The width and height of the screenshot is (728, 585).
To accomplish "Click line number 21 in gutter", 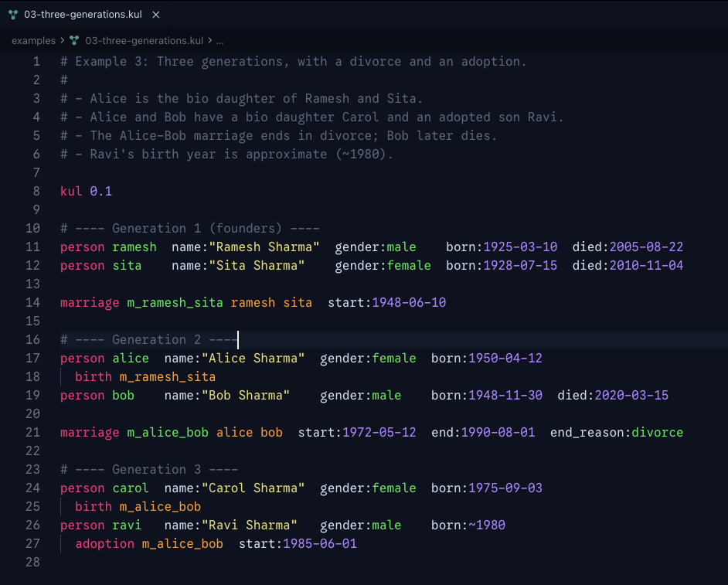I will 32,433.
